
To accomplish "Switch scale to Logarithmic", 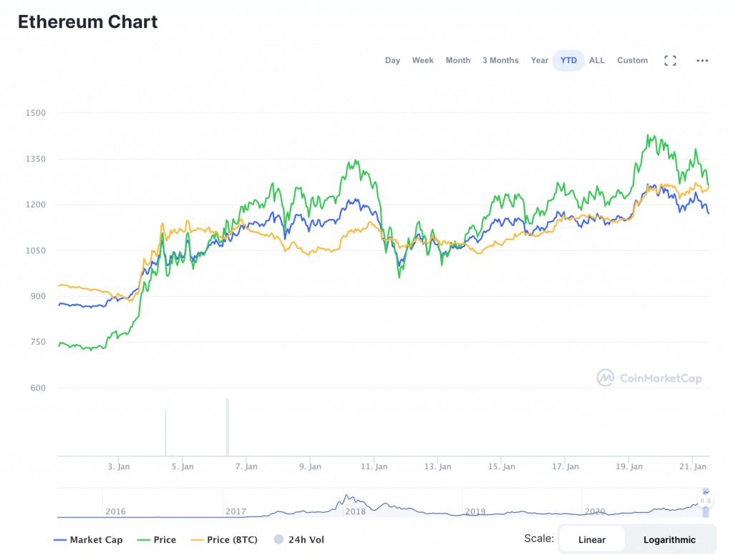I will (x=669, y=540).
